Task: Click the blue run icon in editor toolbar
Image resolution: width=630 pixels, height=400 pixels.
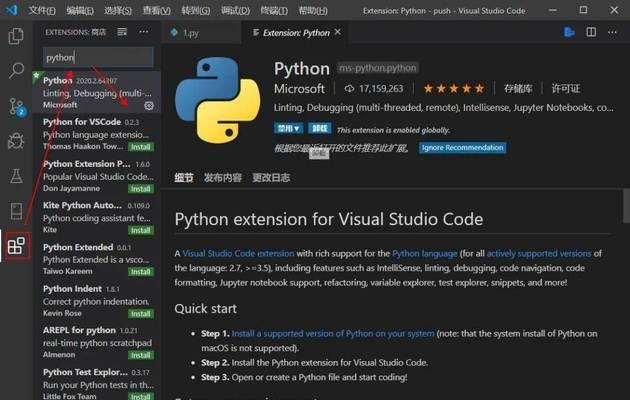Action: point(569,32)
